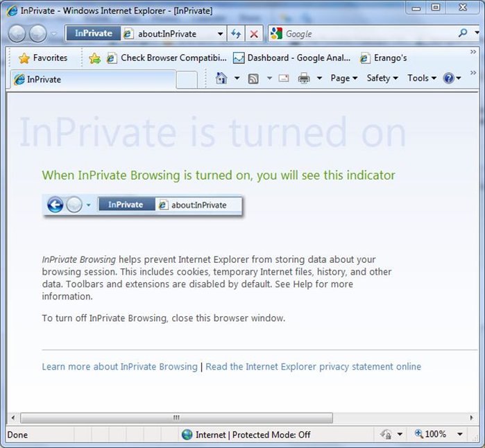Open search provider dropdown arrow
This screenshot has height=448, width=485.
pos(477,33)
